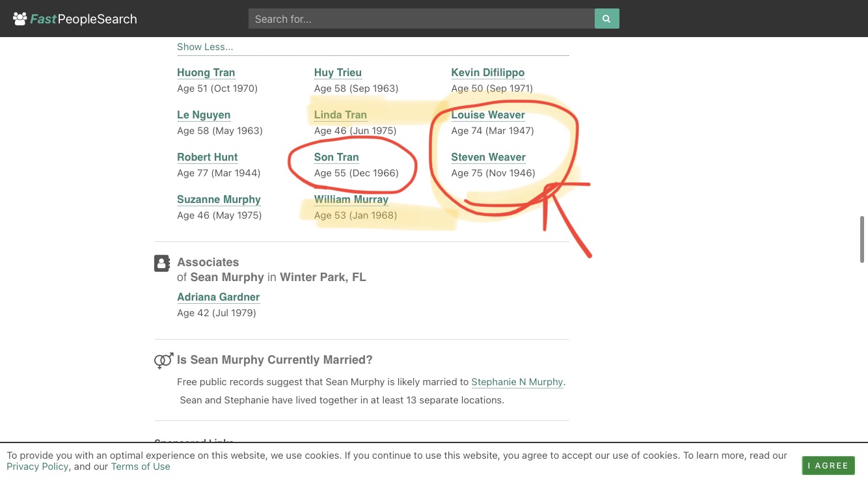Open Huy Trieu's profile link
This screenshot has width=868, height=488.
[x=338, y=73]
